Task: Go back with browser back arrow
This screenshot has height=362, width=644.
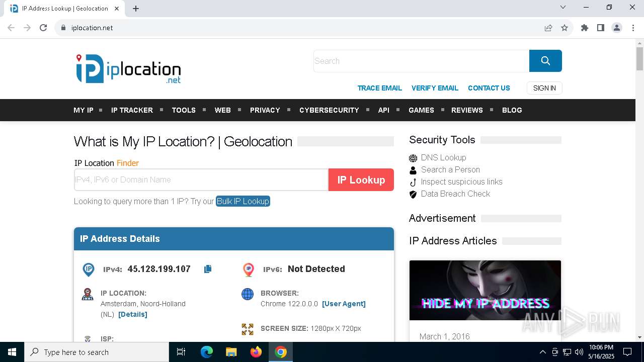Action: click(11, 28)
